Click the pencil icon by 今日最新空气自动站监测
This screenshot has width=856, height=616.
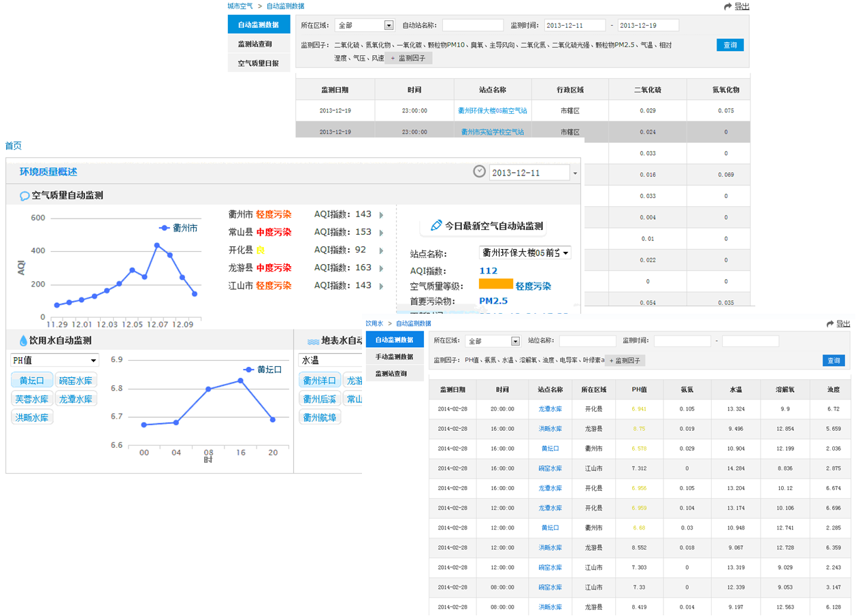pyautogui.click(x=436, y=225)
